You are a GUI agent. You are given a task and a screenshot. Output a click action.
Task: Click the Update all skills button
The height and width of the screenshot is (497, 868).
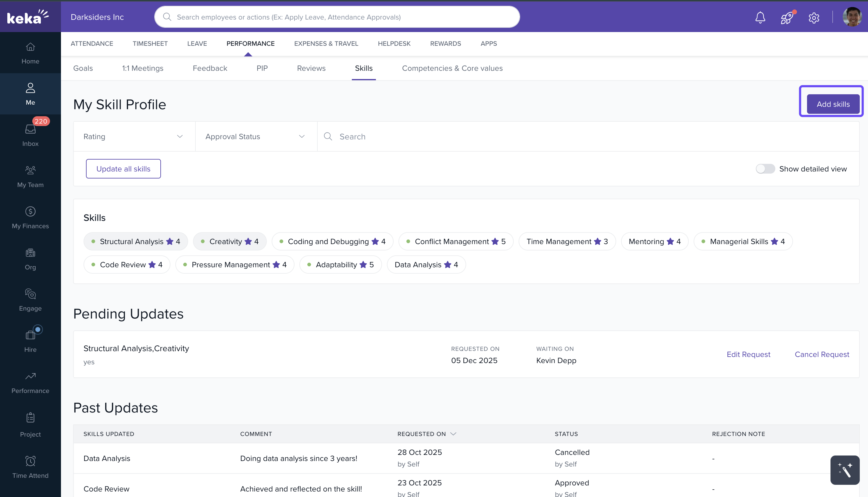(123, 169)
